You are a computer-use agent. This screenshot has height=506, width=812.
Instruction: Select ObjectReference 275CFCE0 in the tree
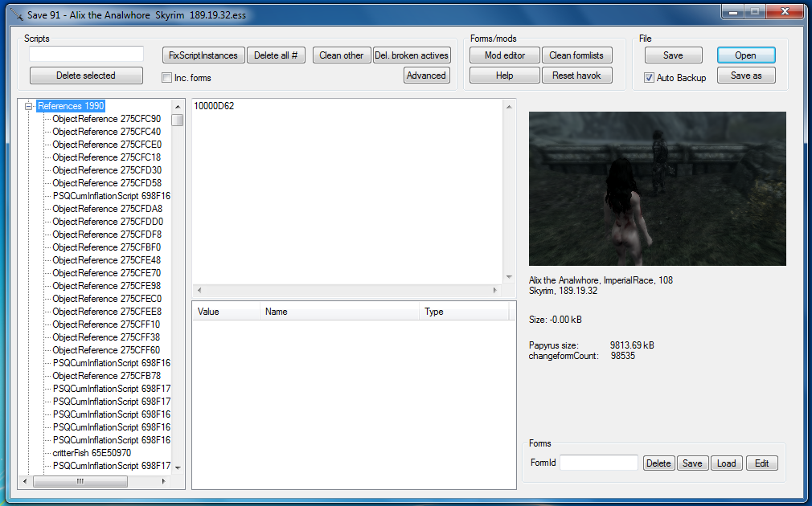[x=107, y=145]
